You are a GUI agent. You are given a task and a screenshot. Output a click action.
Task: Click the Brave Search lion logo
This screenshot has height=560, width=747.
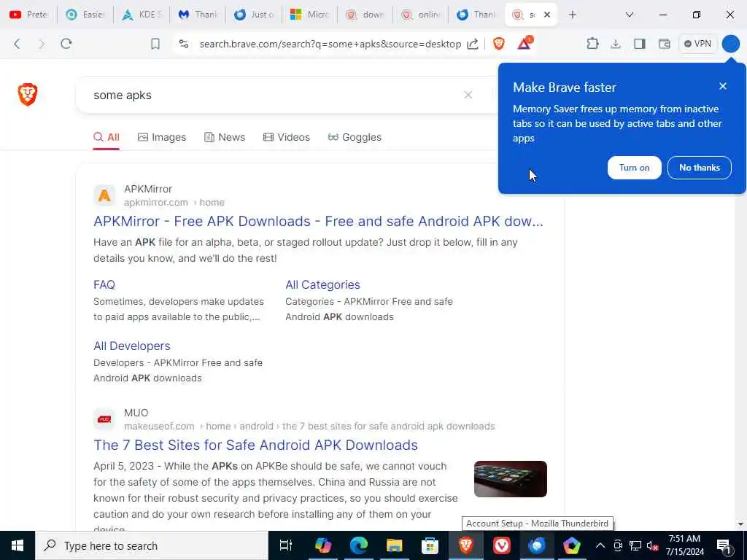tap(28, 94)
